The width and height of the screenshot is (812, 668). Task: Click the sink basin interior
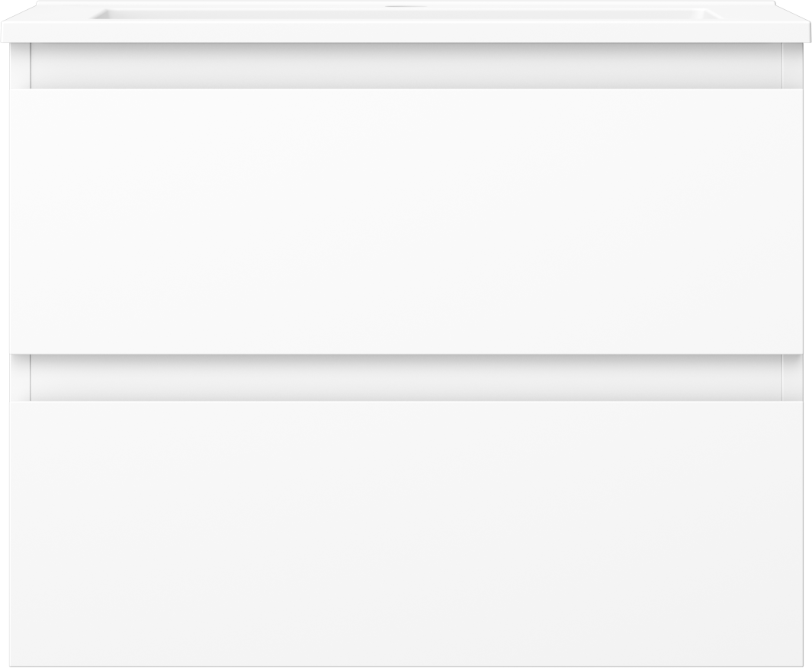[x=406, y=14]
